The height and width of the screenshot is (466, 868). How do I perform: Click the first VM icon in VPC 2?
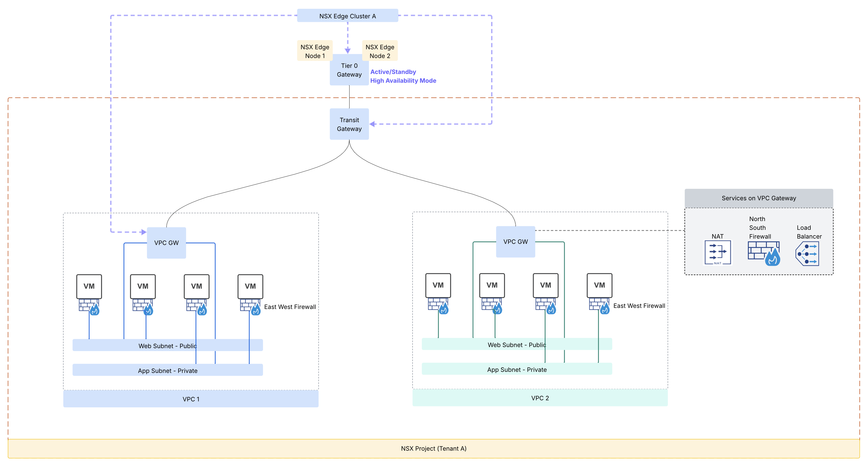coord(438,285)
